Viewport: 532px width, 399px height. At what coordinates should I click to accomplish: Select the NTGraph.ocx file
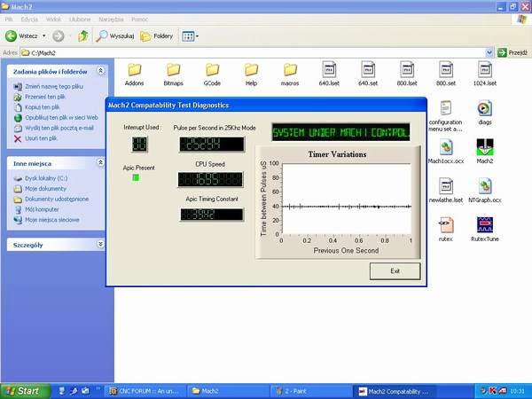click(485, 191)
